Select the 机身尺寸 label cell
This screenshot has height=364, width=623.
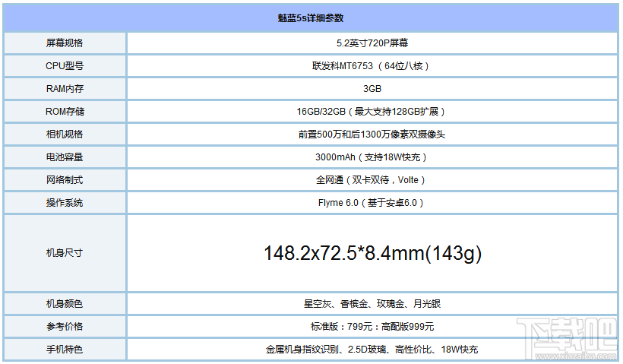[65, 253]
